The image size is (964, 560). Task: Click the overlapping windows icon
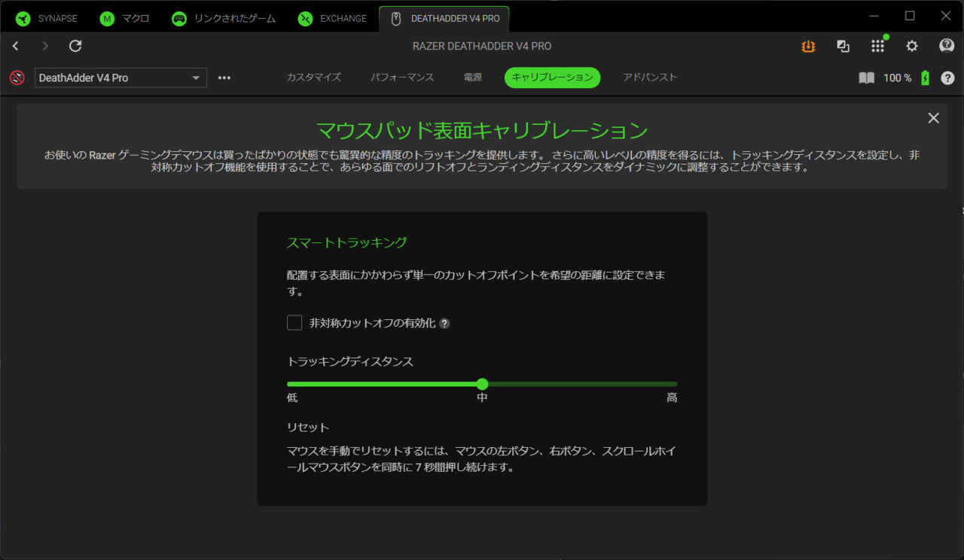pos(843,46)
